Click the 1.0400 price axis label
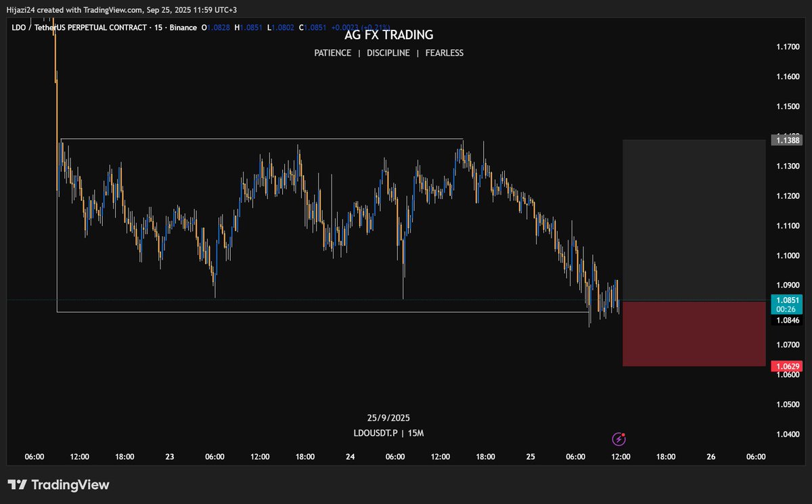 tap(788, 435)
